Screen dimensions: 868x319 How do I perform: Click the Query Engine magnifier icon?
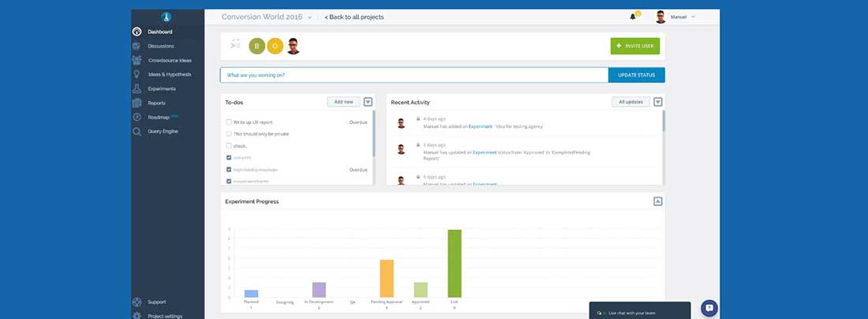pos(137,131)
